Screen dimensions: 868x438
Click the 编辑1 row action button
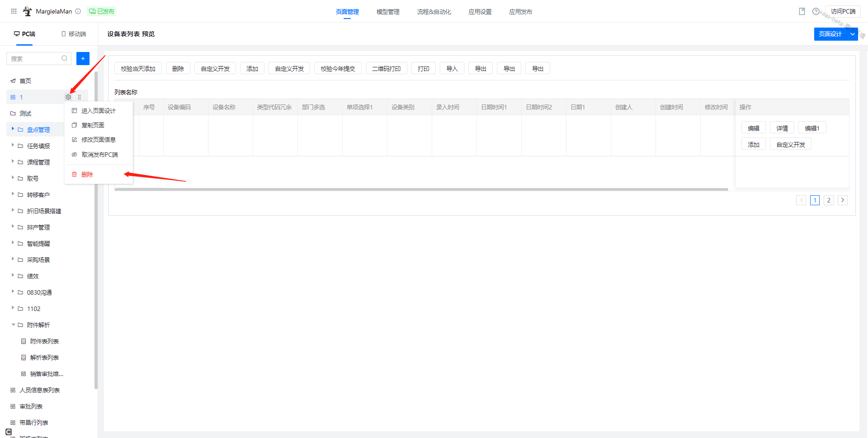click(812, 128)
